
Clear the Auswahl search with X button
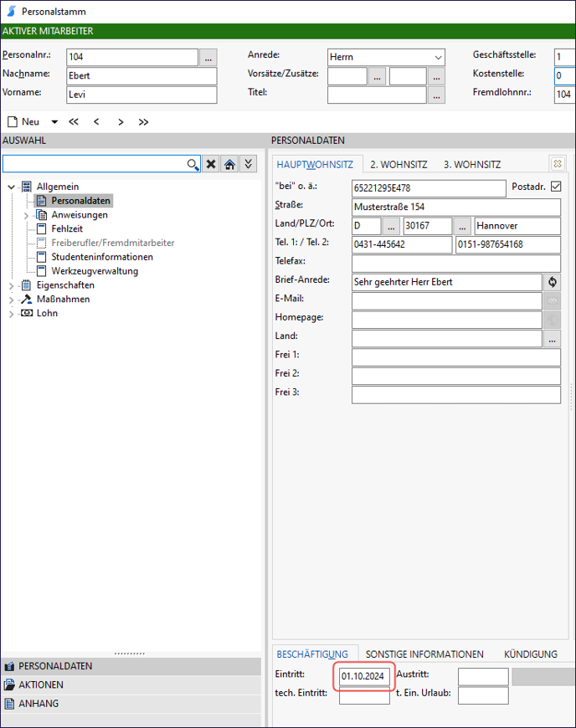click(211, 164)
